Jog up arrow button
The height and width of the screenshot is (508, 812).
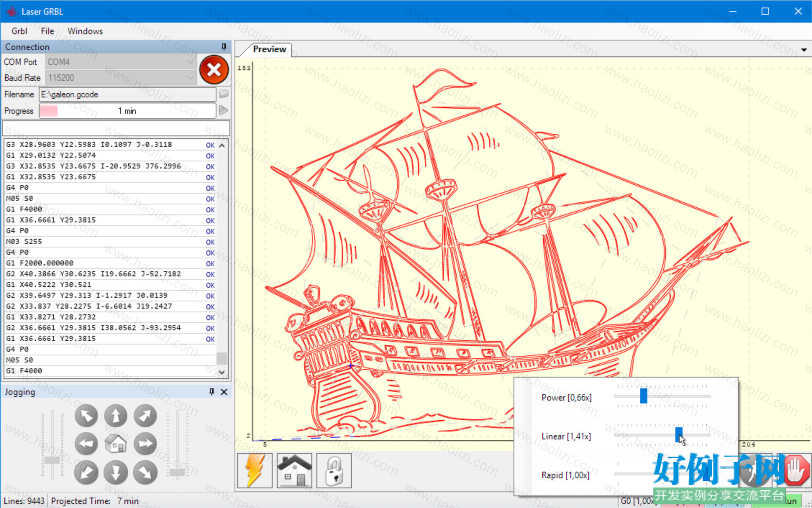point(116,416)
